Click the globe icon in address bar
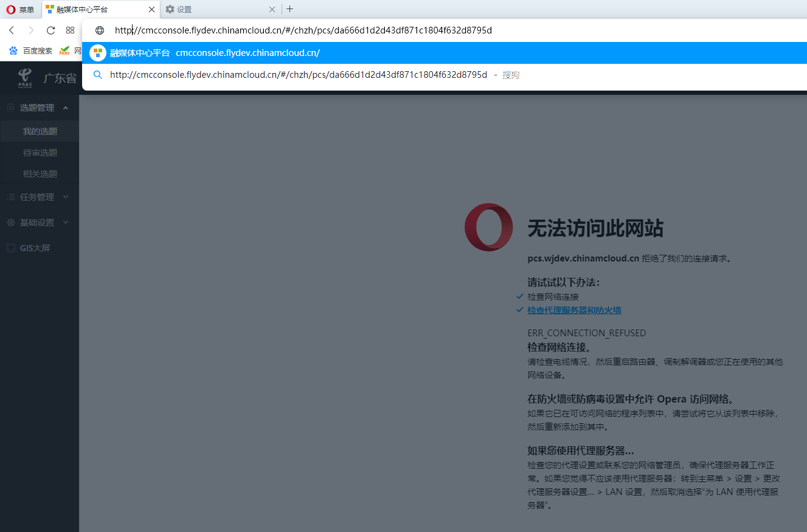 100,30
